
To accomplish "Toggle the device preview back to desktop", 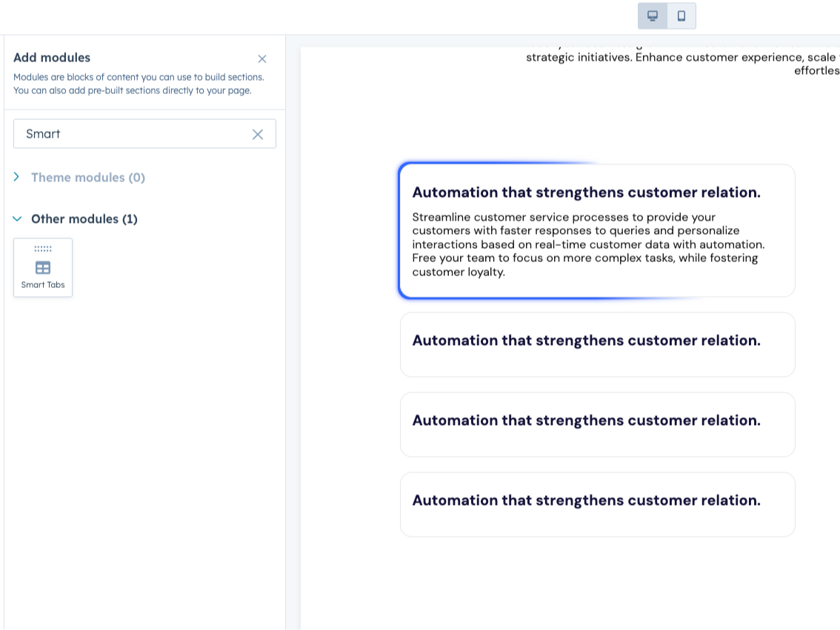I will point(651,15).
